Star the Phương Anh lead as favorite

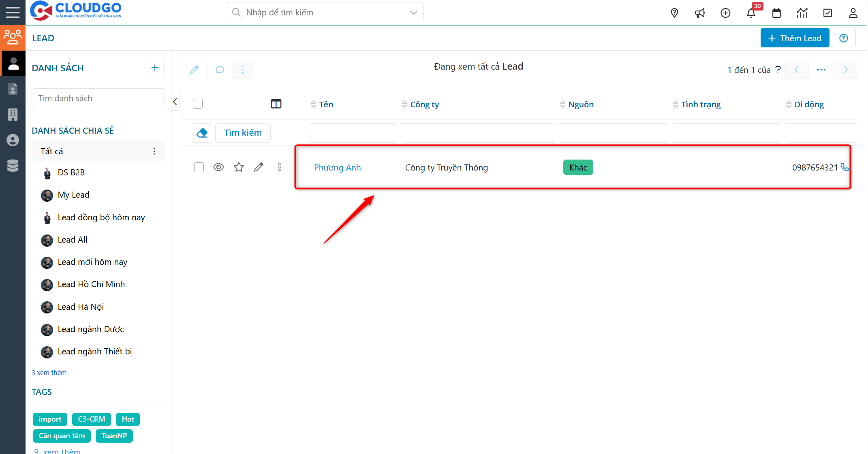point(238,167)
